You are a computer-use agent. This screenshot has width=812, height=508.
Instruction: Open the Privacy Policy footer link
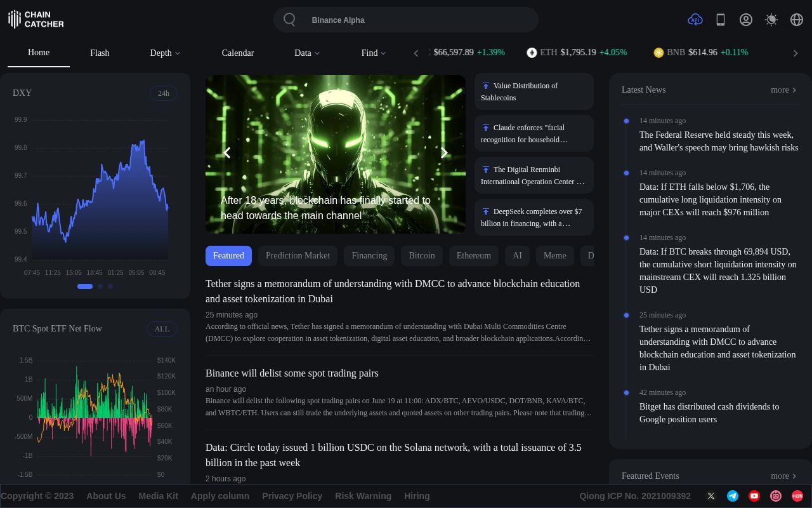[x=292, y=496]
